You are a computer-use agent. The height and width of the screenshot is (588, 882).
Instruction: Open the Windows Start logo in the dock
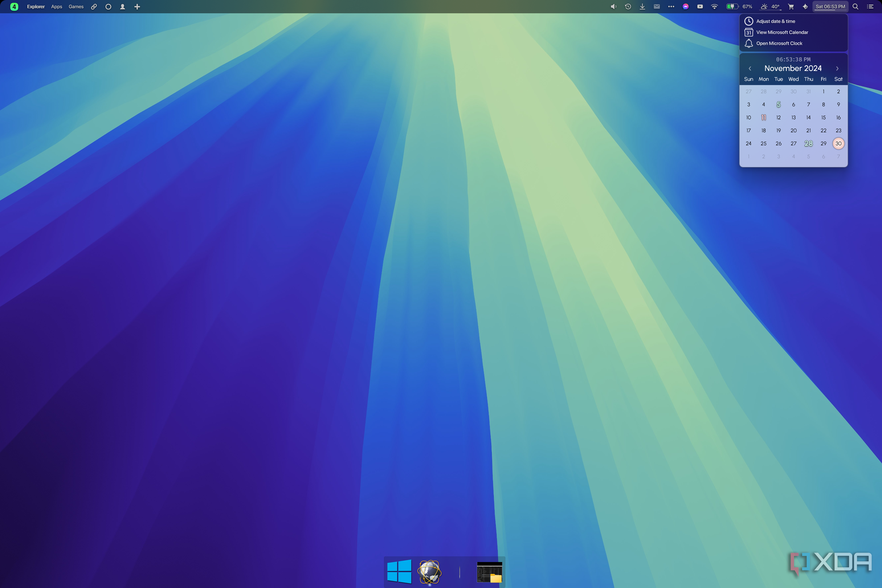click(399, 572)
